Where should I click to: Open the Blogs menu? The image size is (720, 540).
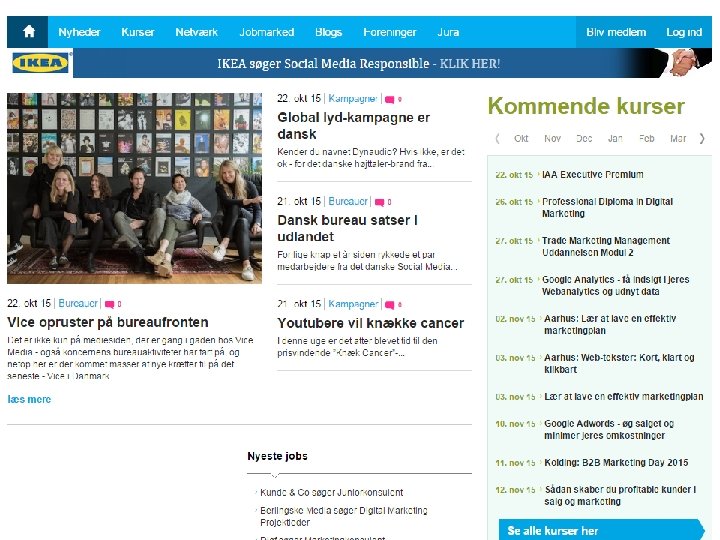pyautogui.click(x=328, y=32)
